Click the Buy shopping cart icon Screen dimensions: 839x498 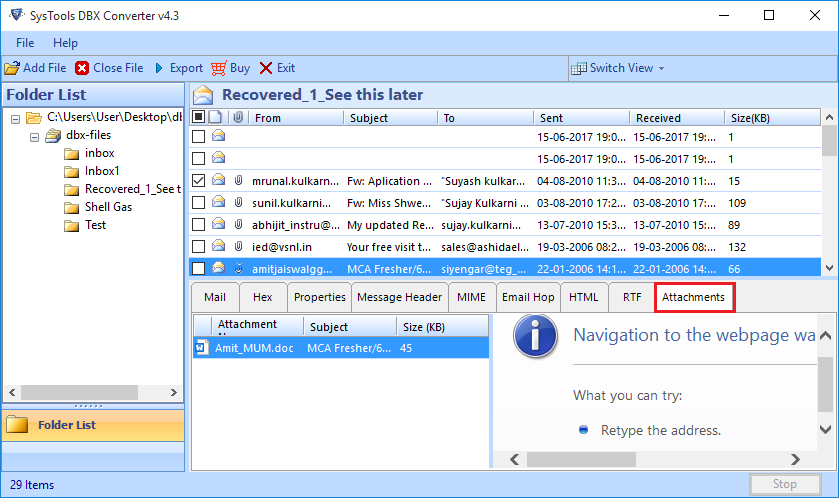click(x=218, y=68)
